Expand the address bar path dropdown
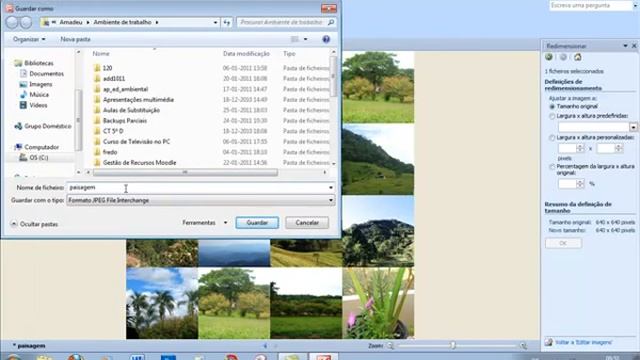Screen dimensions: 640x360 [x=216, y=22]
